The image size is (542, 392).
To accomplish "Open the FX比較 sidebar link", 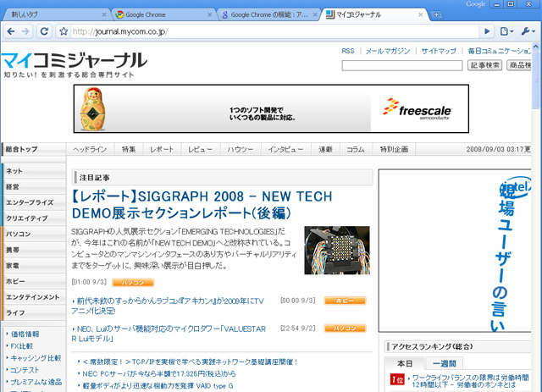I will (x=22, y=346).
